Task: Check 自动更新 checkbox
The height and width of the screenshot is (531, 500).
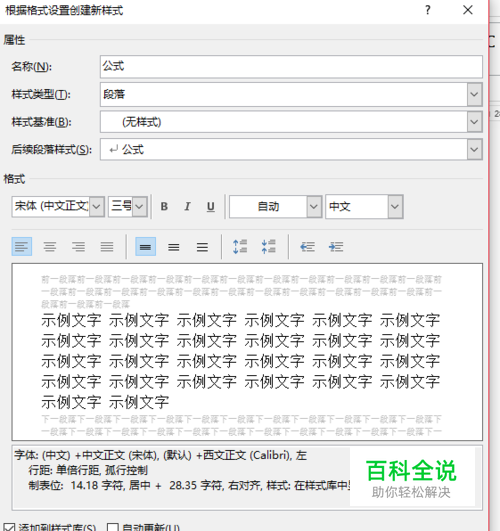Action: click(112, 527)
